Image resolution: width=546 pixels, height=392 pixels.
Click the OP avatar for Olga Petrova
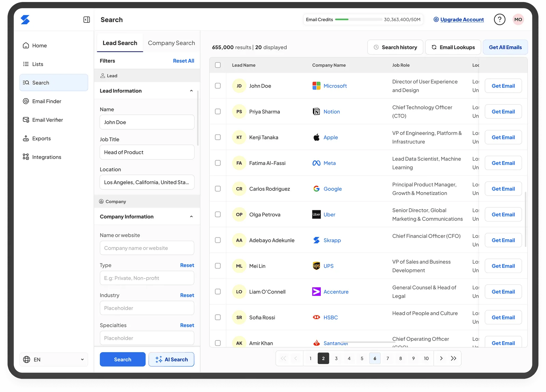pos(239,214)
